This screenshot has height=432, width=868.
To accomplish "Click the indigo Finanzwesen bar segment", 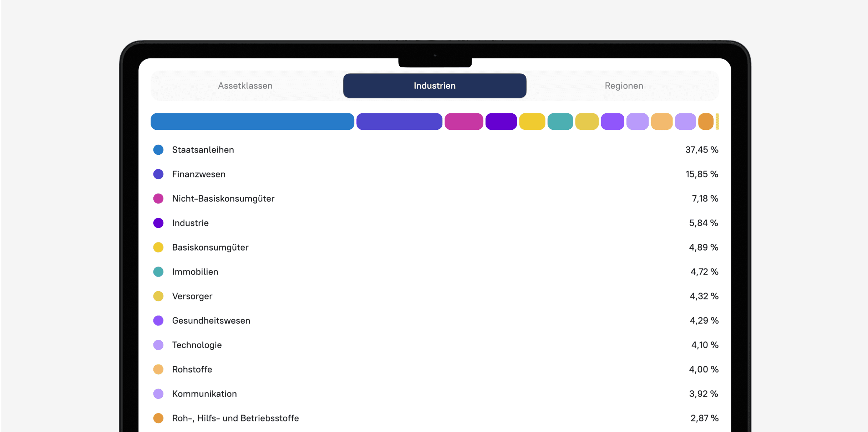I will point(399,122).
